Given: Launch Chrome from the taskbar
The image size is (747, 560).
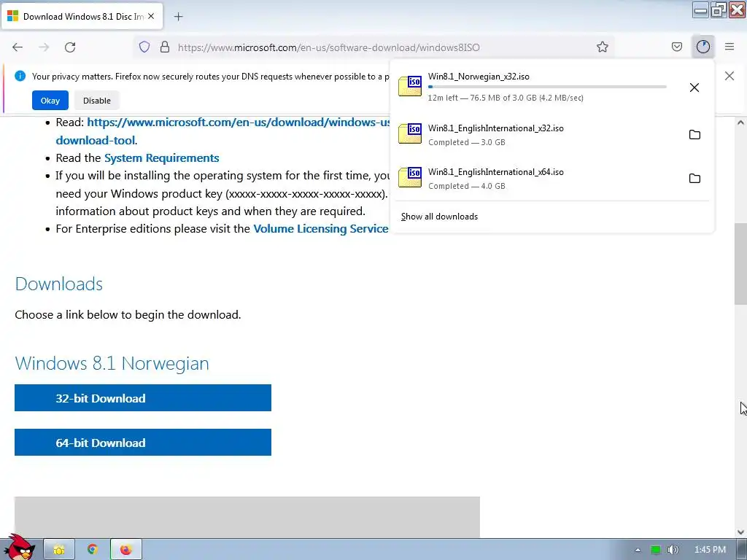Looking at the screenshot, I should 93,550.
